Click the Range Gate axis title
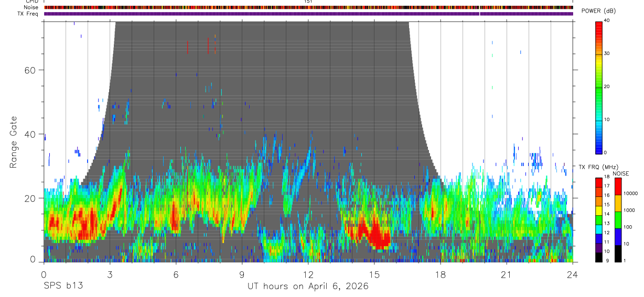Screen dimensions: 644x297 [x=13, y=142]
